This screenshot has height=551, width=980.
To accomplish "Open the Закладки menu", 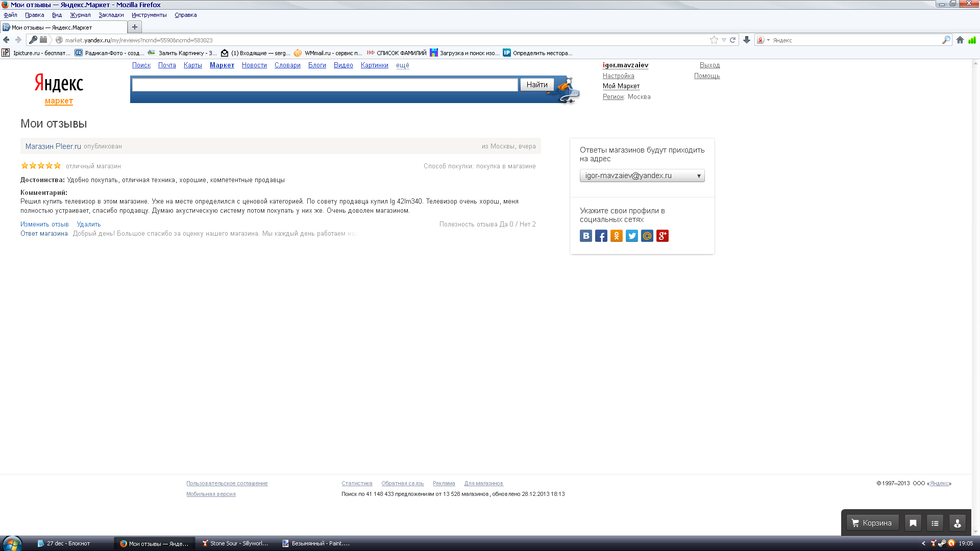I will pos(111,15).
